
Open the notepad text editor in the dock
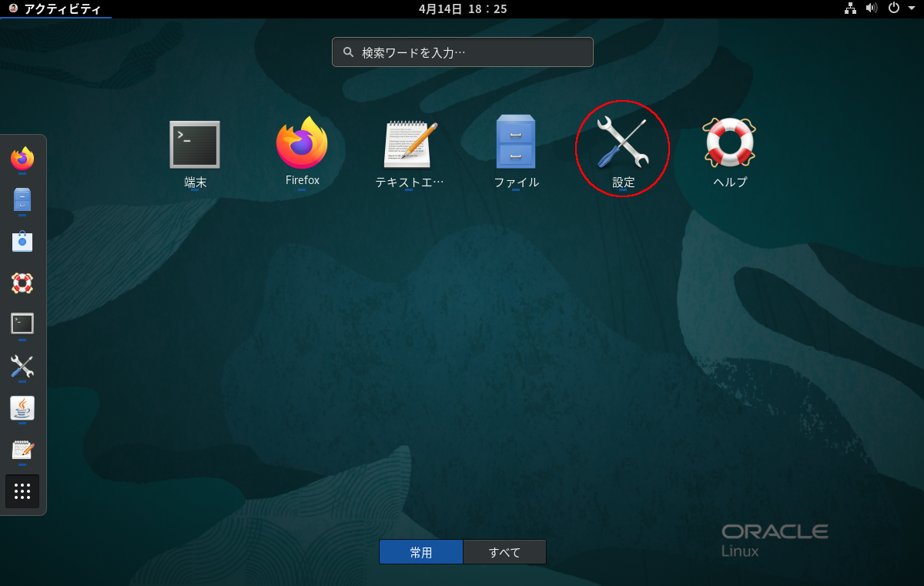(22, 450)
